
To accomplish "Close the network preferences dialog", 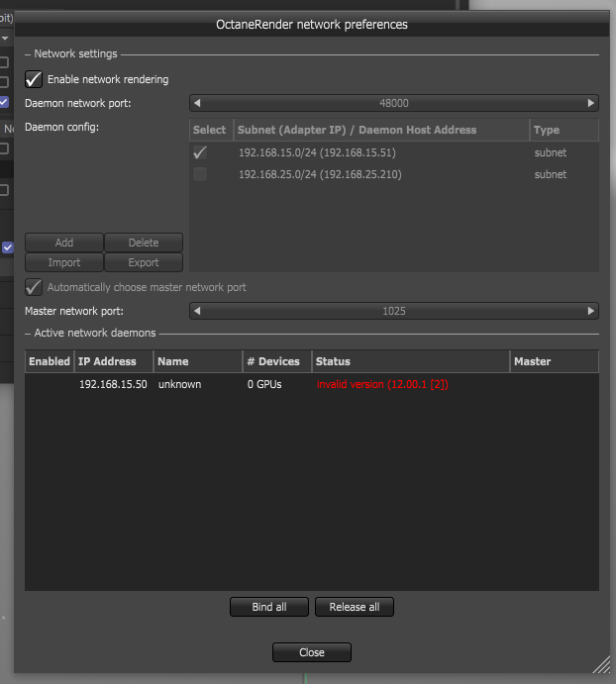I will click(x=312, y=652).
